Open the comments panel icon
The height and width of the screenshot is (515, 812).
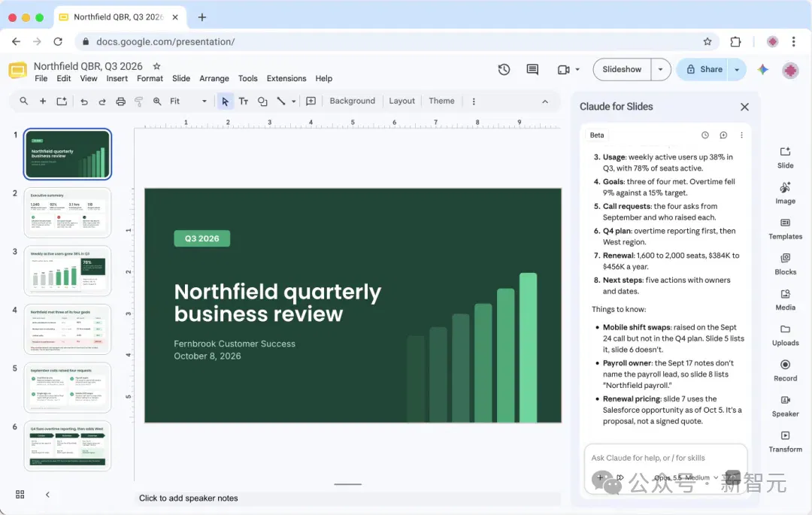click(532, 69)
